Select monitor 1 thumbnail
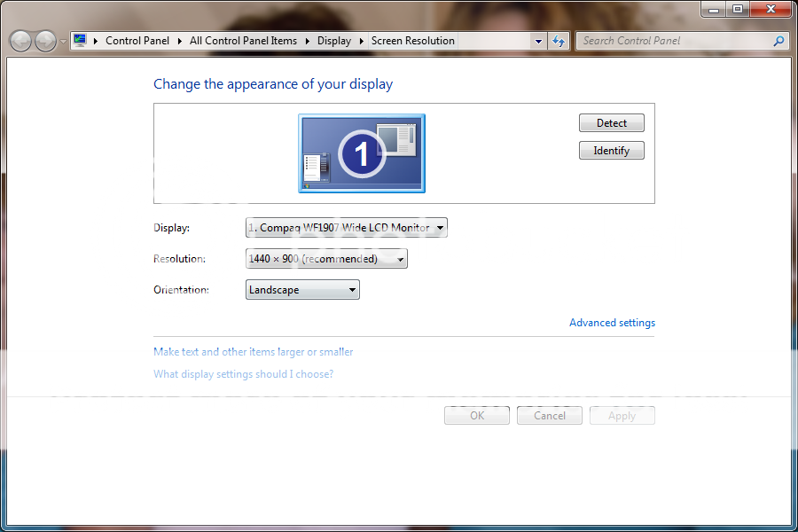The width and height of the screenshot is (798, 532). pos(362,153)
